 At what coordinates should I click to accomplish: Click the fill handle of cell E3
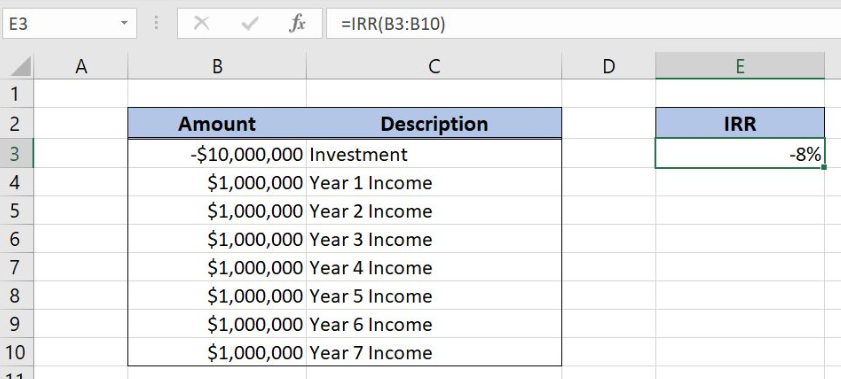(x=824, y=167)
